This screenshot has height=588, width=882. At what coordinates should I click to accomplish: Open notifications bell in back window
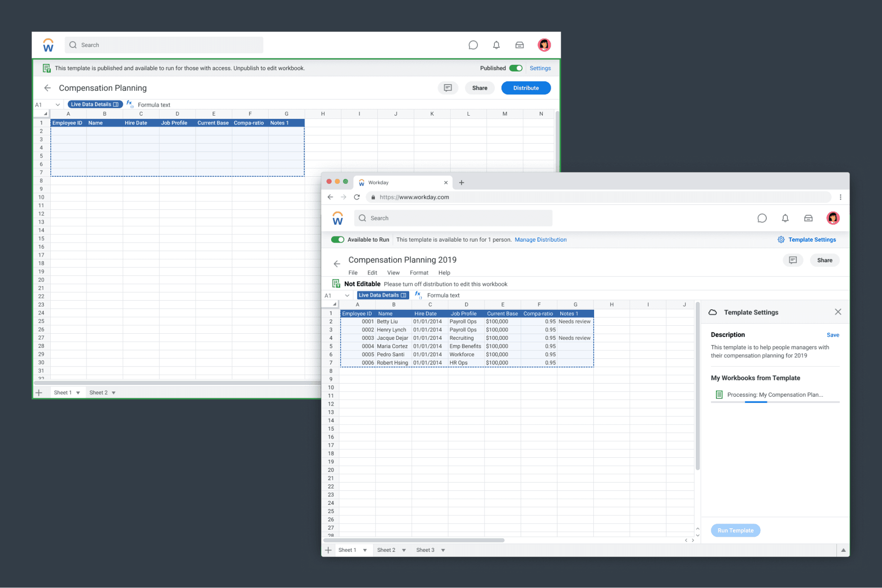pyautogui.click(x=496, y=45)
